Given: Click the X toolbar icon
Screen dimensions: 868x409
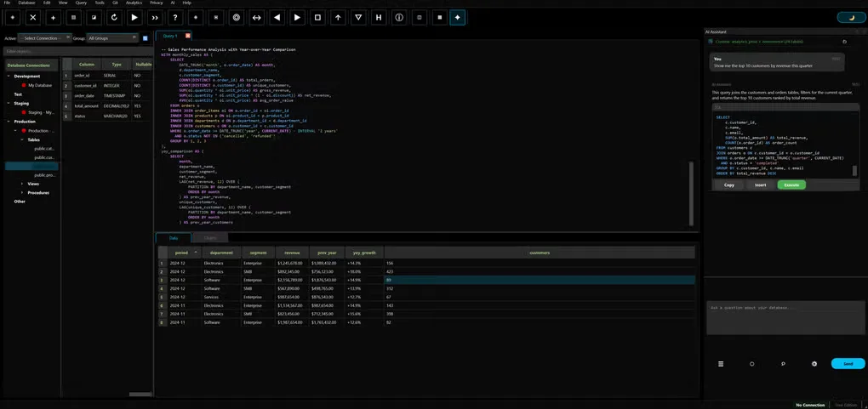Looking at the screenshot, I should 32,18.
